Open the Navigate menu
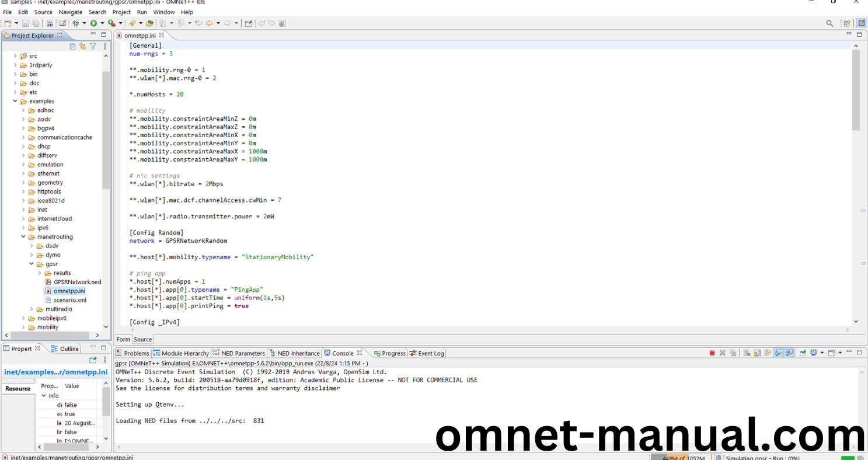 click(70, 12)
